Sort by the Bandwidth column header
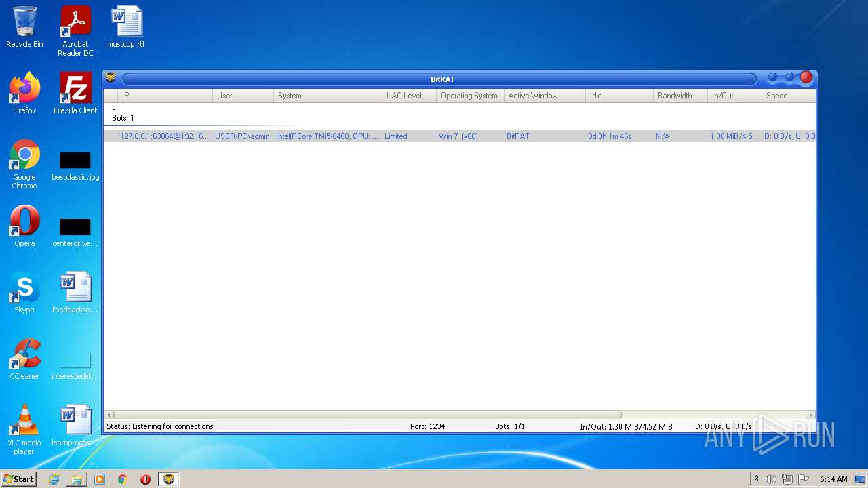The image size is (868, 488). pyautogui.click(x=680, y=96)
